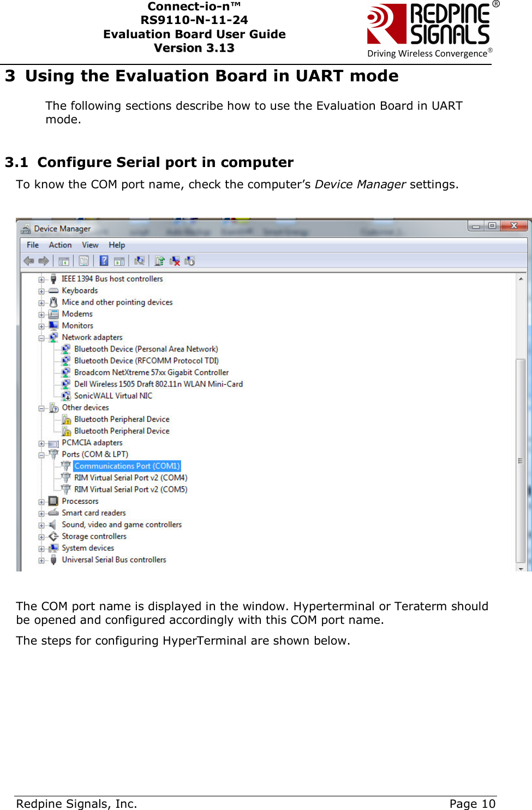The width and height of the screenshot is (532, 810).
Task: Toggle the Show/Hide Console Tree icon
Action: (64, 261)
